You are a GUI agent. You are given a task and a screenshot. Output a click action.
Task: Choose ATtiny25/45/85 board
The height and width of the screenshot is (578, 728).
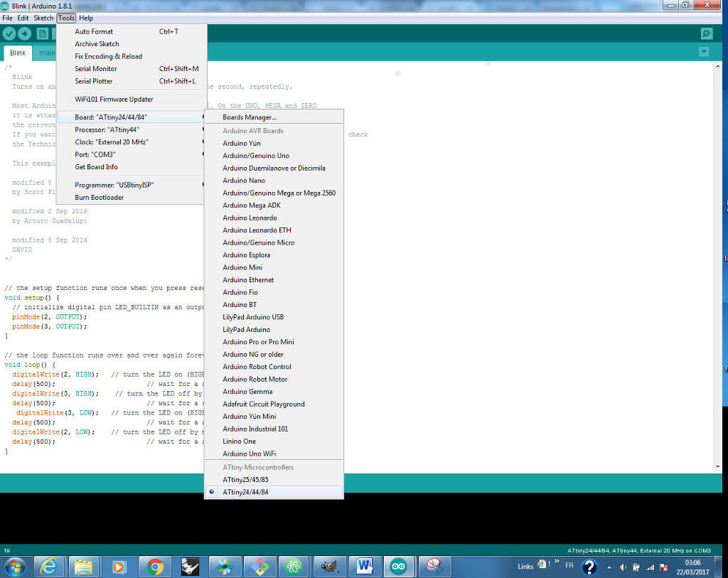tap(274, 480)
